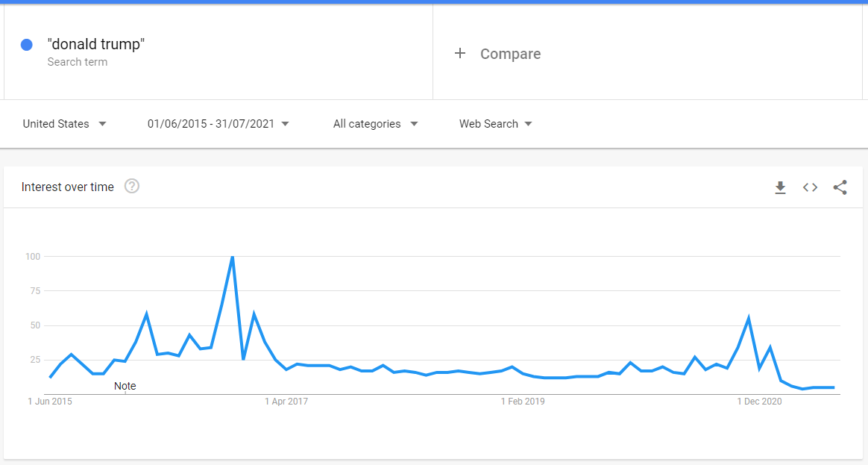Click the "Search term" subtitle label

point(78,62)
